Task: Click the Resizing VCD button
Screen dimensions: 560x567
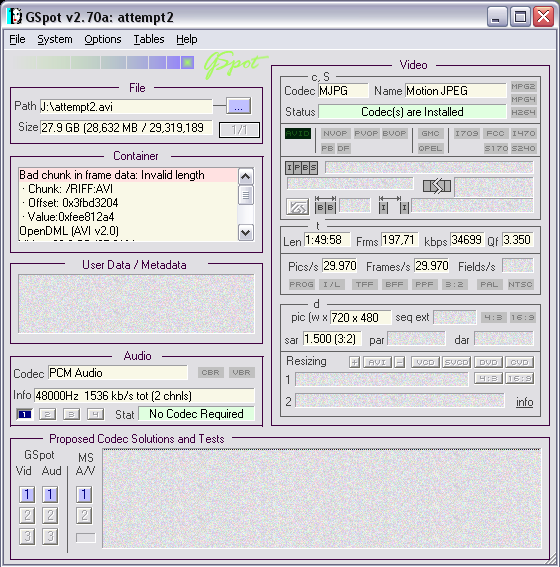Action: point(425,362)
